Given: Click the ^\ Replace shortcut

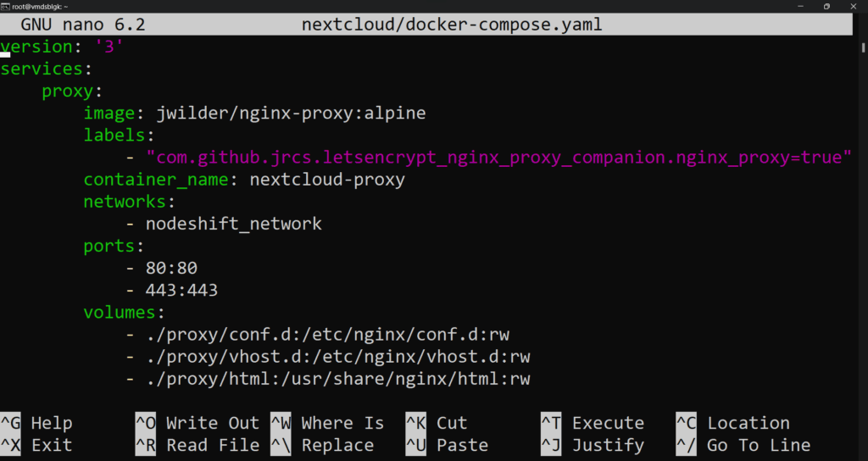Looking at the screenshot, I should (322, 445).
